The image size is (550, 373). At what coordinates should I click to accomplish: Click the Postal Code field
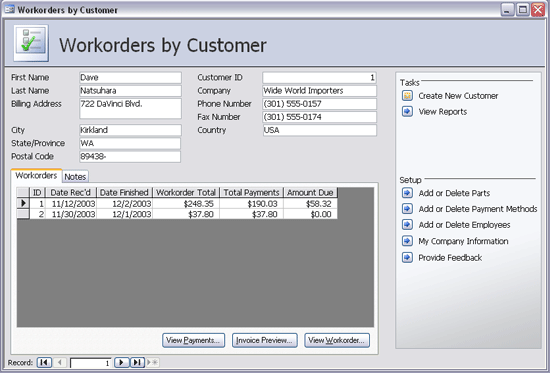pos(130,156)
